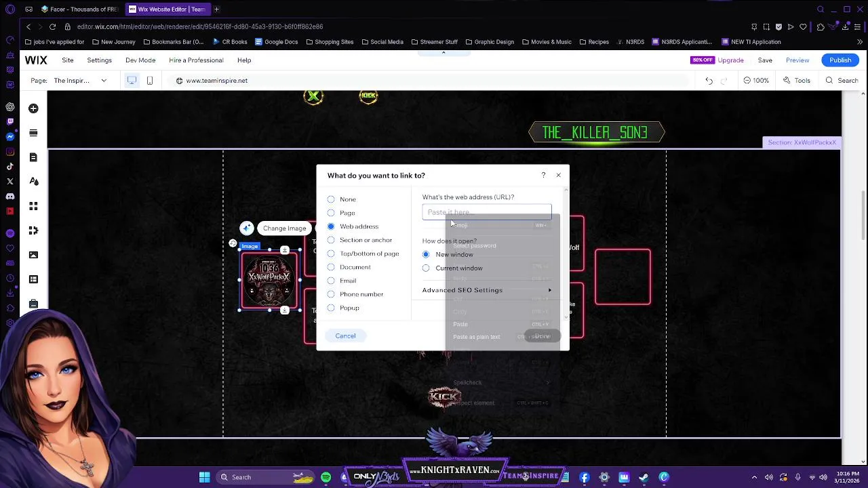The width and height of the screenshot is (868, 488).
Task: Open the Shopping Sites bookmarks folder
Action: pos(329,42)
